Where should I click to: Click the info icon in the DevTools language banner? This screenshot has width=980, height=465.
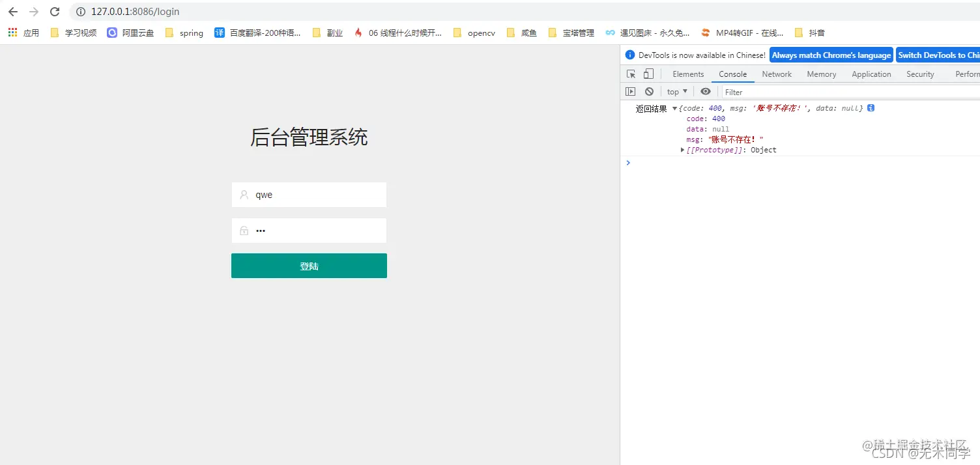pyautogui.click(x=629, y=55)
